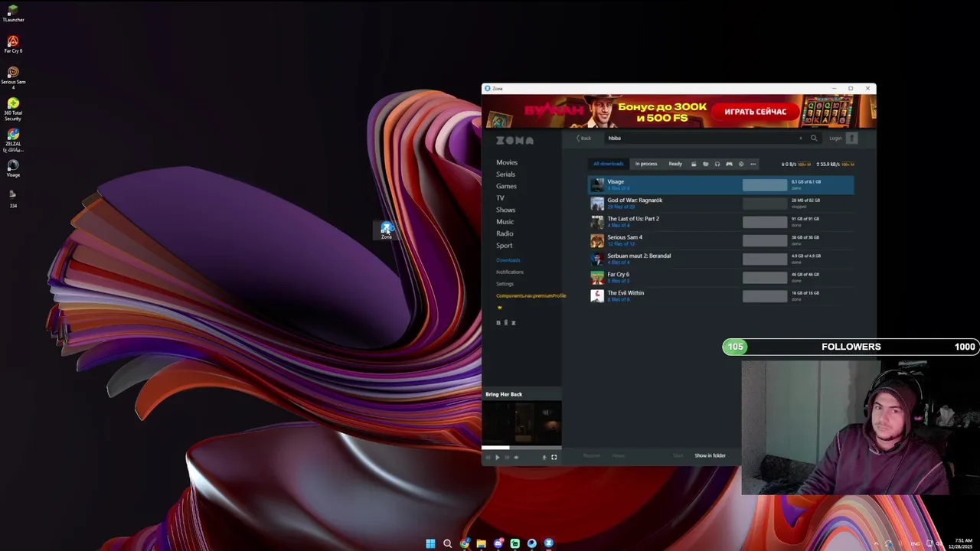Click previous track in mini player
Image resolution: width=980 pixels, height=551 pixels.
click(x=488, y=458)
